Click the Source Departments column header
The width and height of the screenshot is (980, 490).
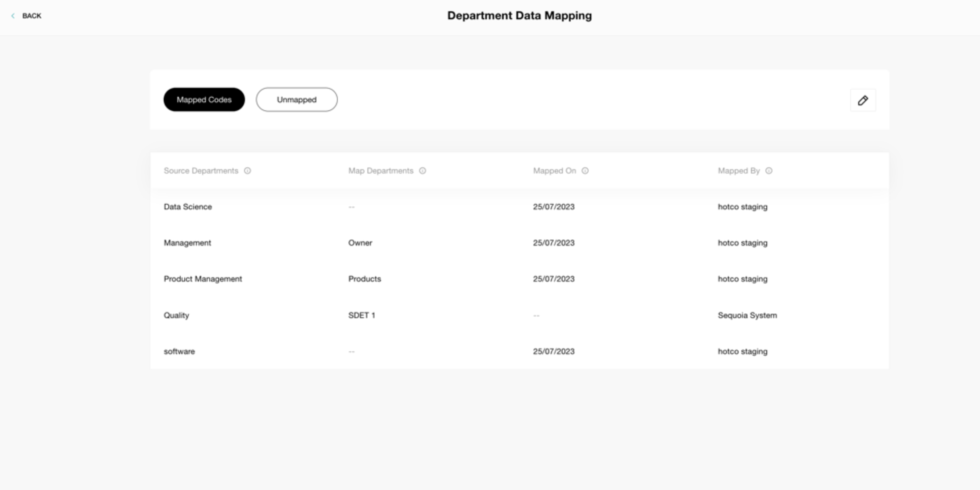click(201, 171)
